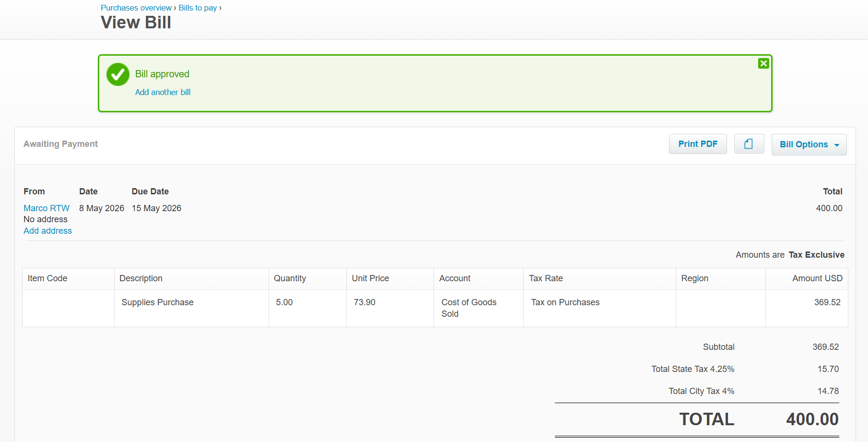Click the Tax on Purchases cell
The width and height of the screenshot is (868, 442).
pos(599,308)
